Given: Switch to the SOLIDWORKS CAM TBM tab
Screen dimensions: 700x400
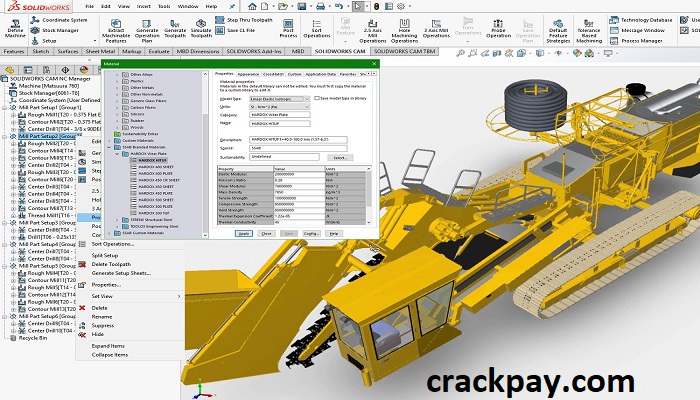Looking at the screenshot, I should [404, 51].
